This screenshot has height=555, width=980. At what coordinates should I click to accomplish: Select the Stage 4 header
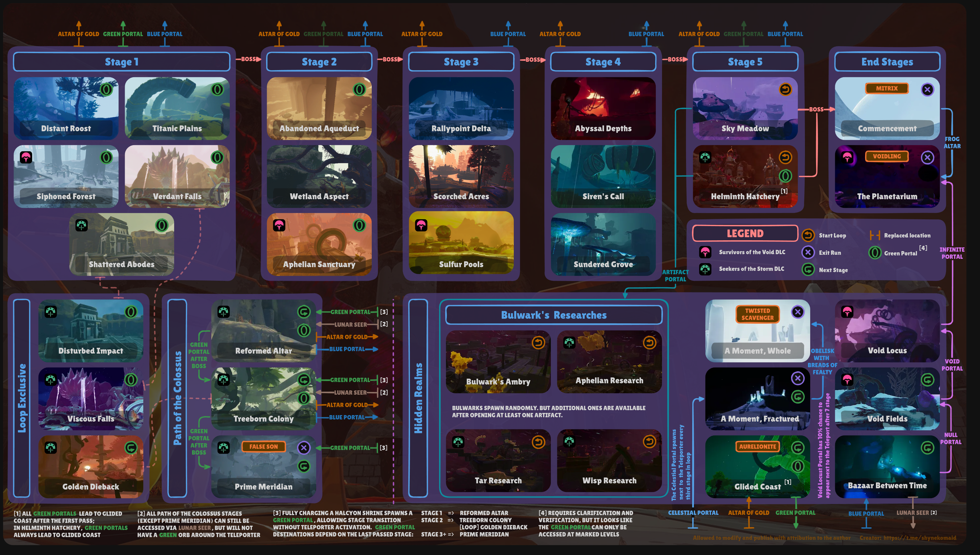(603, 62)
